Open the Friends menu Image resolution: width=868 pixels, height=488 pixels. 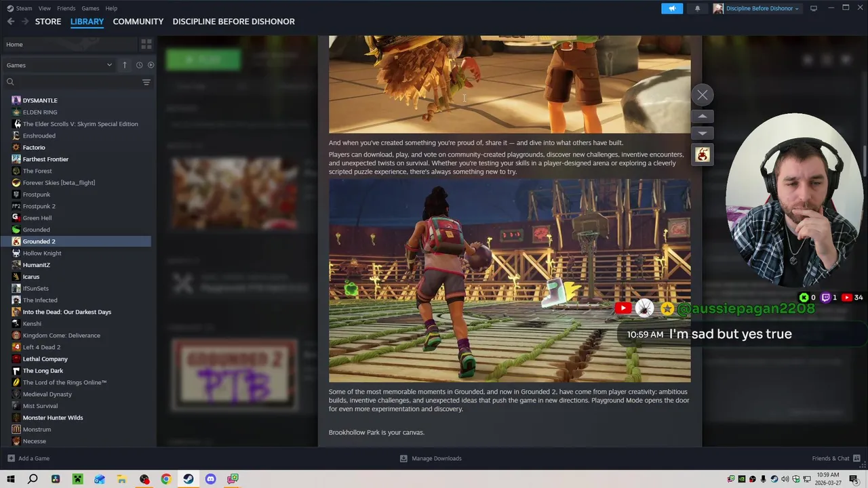66,8
